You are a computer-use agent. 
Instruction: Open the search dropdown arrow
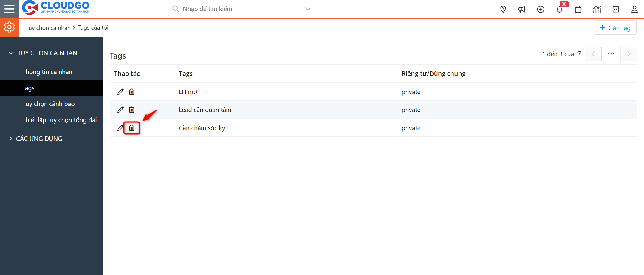pos(307,9)
